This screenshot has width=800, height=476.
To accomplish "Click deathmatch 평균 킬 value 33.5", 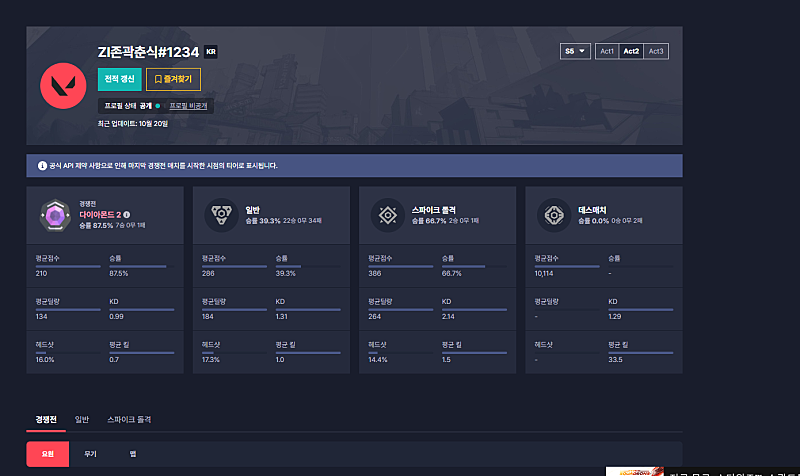I will (615, 360).
